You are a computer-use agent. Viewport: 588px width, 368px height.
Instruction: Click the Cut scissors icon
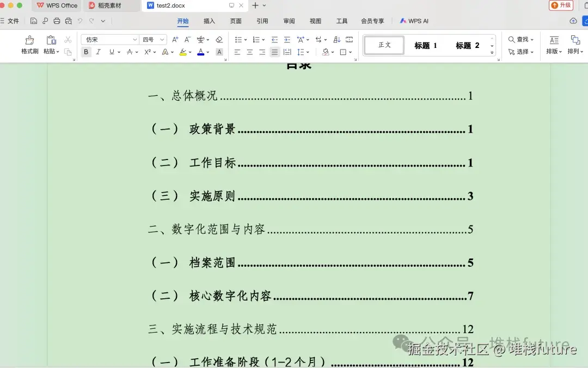click(68, 39)
